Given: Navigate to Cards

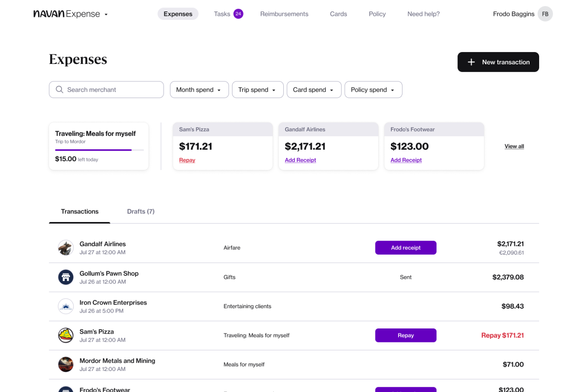Looking at the screenshot, I should (338, 14).
